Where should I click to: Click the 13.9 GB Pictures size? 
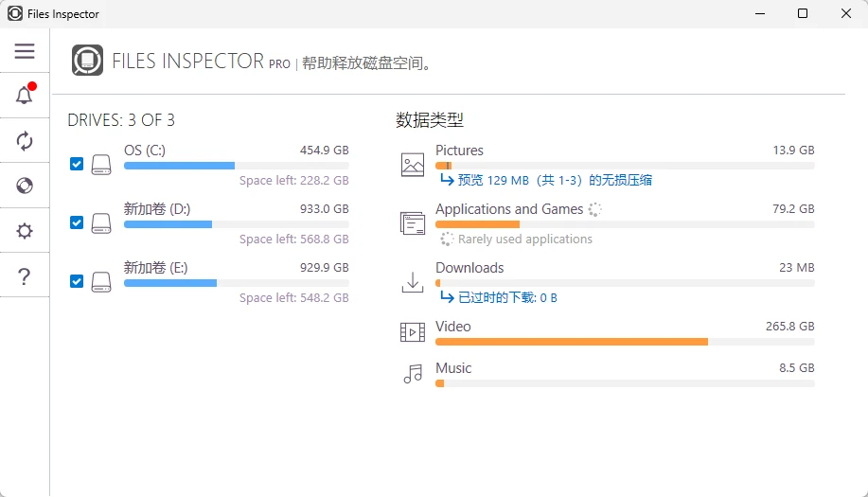coord(793,151)
